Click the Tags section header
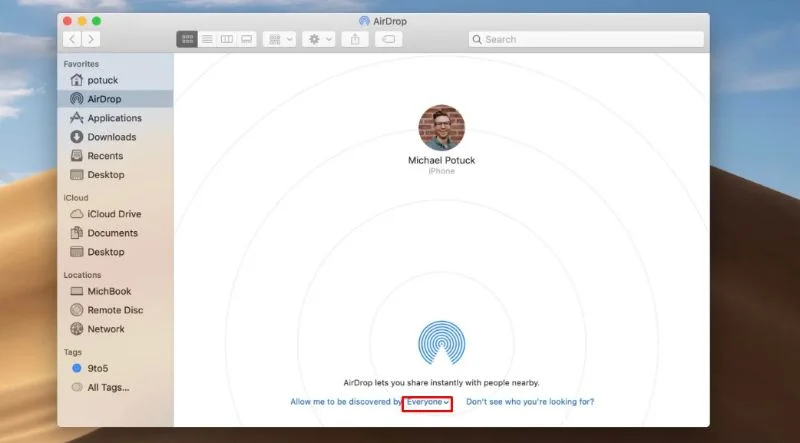Screen dimensions: 800x443 [x=72, y=352]
